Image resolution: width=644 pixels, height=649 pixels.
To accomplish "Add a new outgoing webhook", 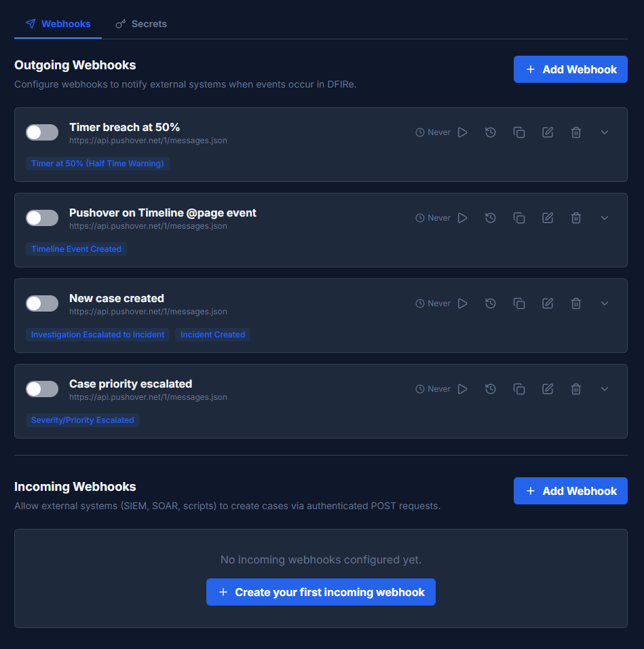I will click(x=570, y=69).
